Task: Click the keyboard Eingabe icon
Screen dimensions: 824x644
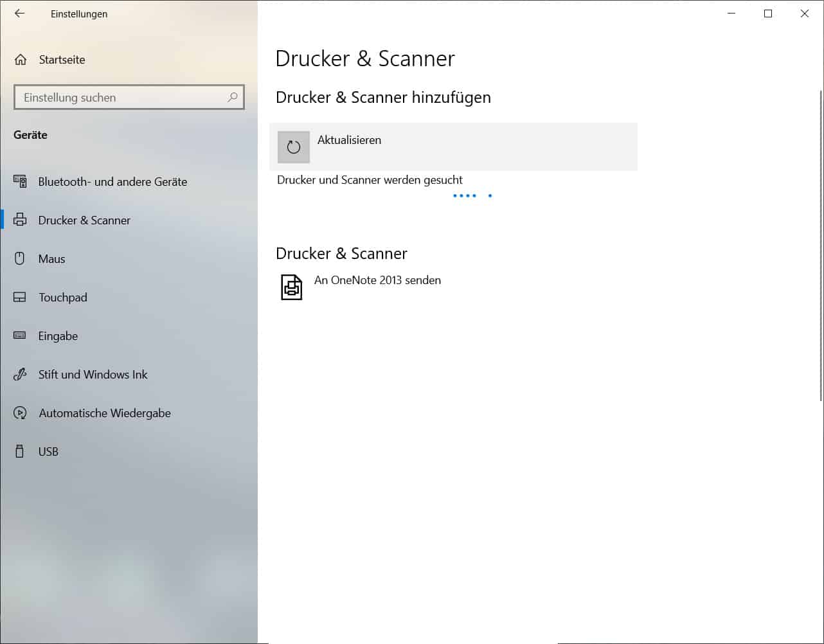Action: (20, 335)
